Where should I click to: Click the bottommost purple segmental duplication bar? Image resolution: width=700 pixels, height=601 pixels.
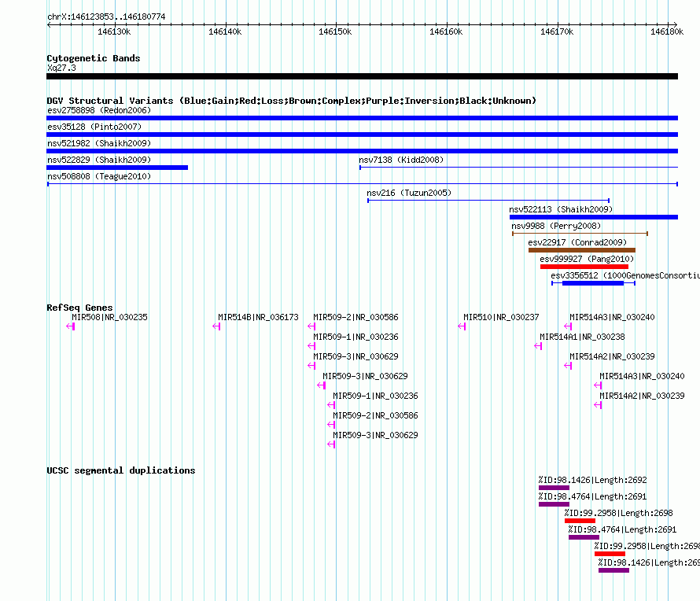(x=613, y=570)
